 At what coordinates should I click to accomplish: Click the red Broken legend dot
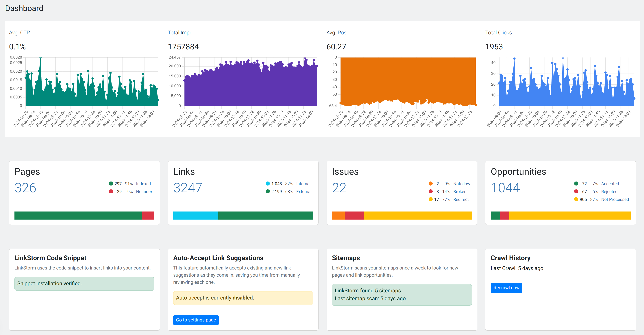click(430, 191)
